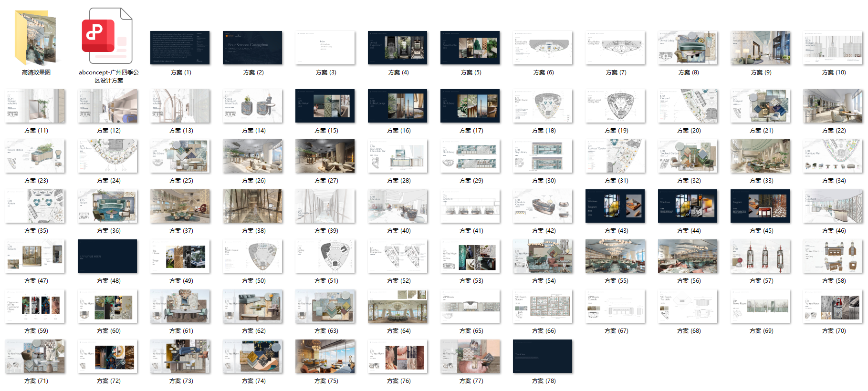Screen dimensions: 868x391
Task: Click the 方案 (75) window view rendering
Action: [325, 356]
